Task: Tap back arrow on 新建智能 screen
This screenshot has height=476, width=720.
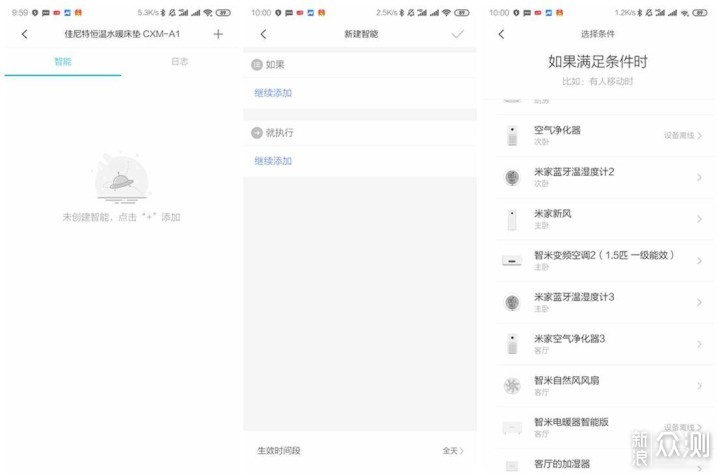Action: 263,34
